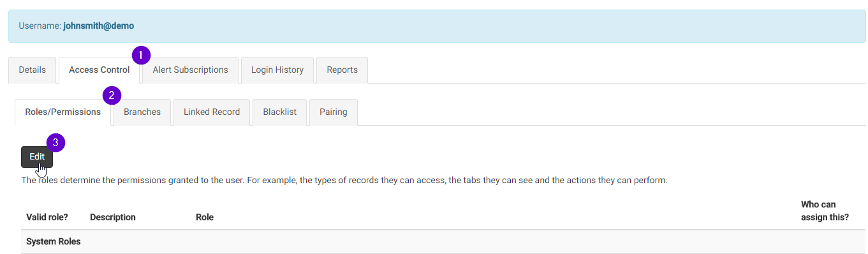Click the Role column header

[x=205, y=217]
